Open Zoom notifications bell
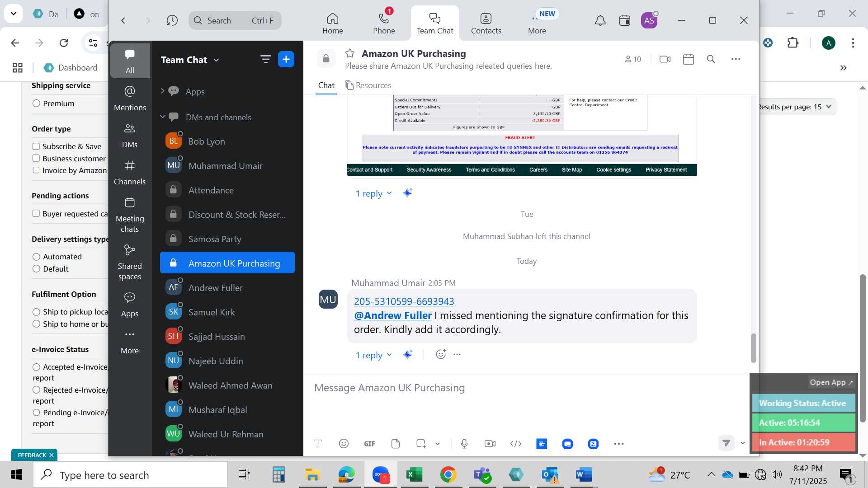This screenshot has height=488, width=868. (x=600, y=20)
